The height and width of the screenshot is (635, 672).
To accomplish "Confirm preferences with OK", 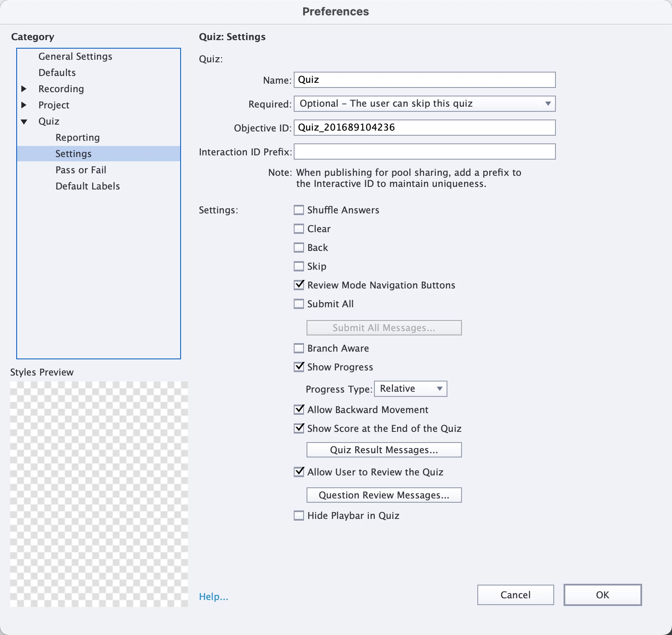I will click(603, 595).
